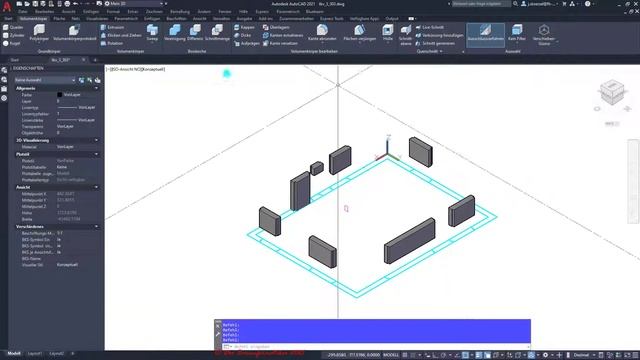Switch to the Visualisieren ribbon tab
The height and width of the screenshot is (360, 640).
pyautogui.click(x=97, y=19)
